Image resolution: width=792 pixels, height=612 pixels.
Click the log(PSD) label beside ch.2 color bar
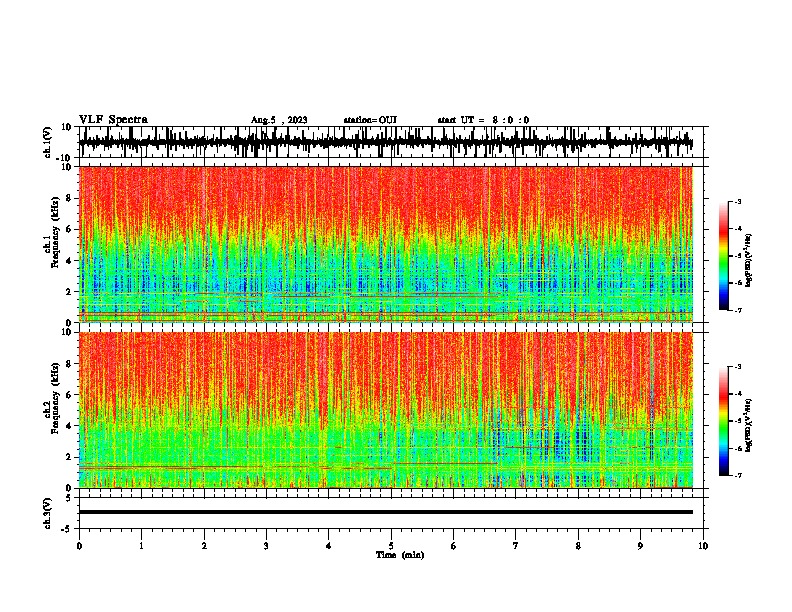pyautogui.click(x=748, y=425)
